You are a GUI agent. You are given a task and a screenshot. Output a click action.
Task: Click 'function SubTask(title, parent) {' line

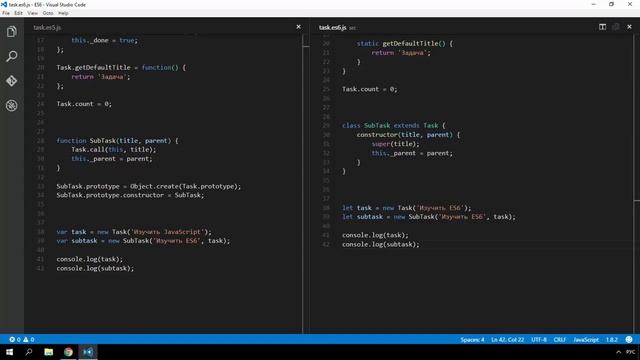coord(118,140)
